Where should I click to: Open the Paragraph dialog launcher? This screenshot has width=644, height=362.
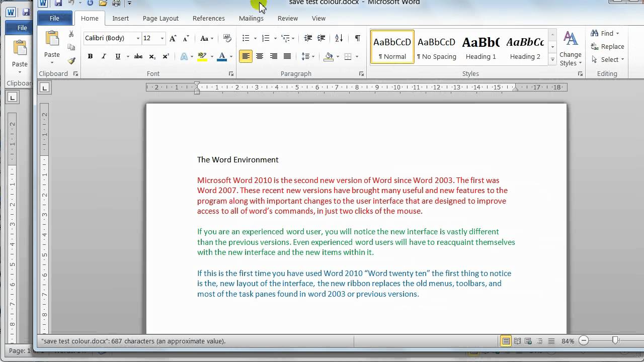[361, 74]
